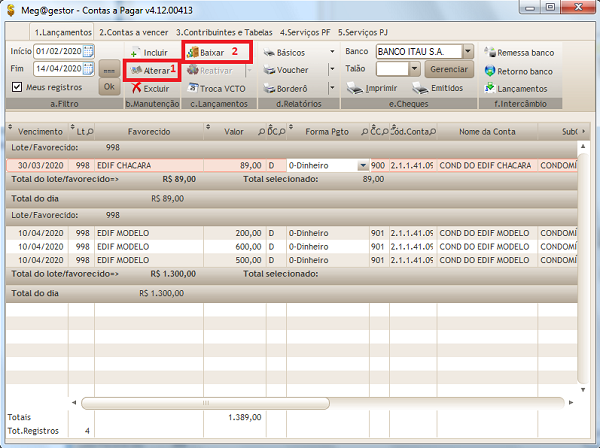The image size is (600, 448).
Task: Switch to 5.Serviços PJ tab
Action: (363, 33)
